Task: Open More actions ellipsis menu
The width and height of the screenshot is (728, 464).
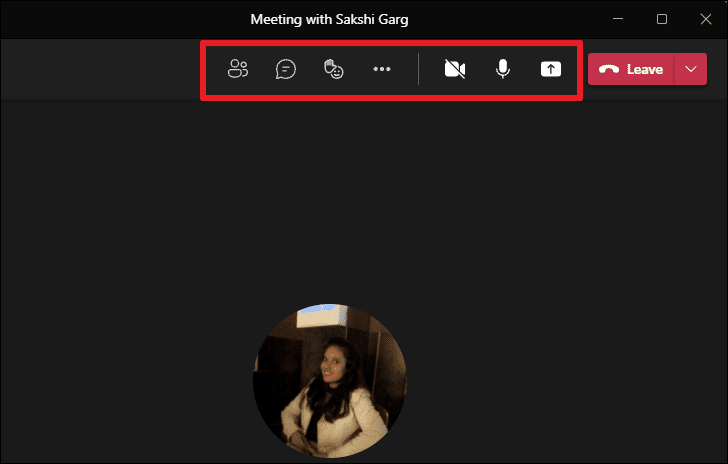Action: tap(382, 69)
